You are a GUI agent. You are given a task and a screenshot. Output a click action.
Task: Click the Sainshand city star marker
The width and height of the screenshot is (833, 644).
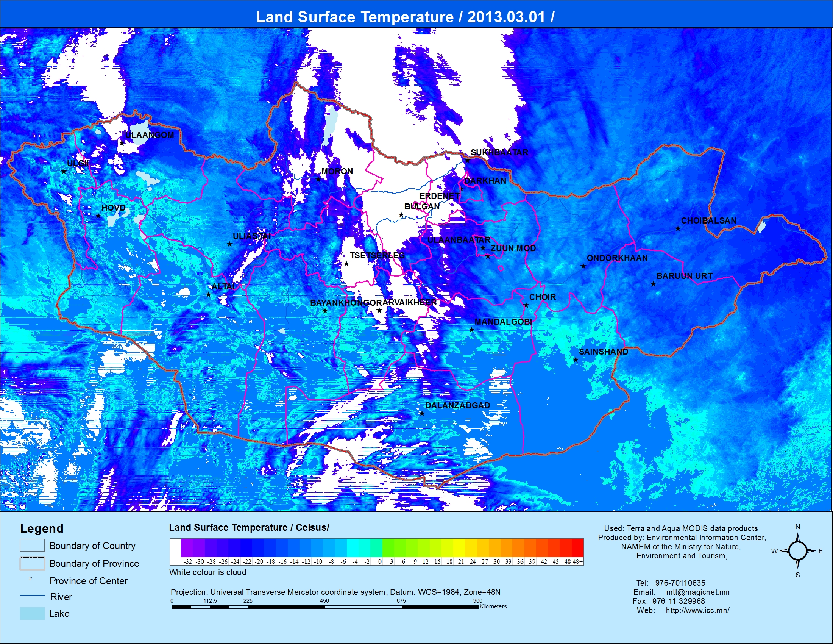[x=576, y=360]
